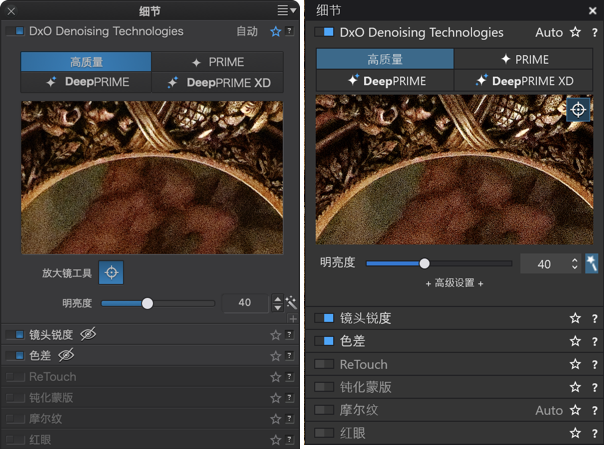Expand 高级设置 in right panel
This screenshot has height=449, width=604.
454,283
